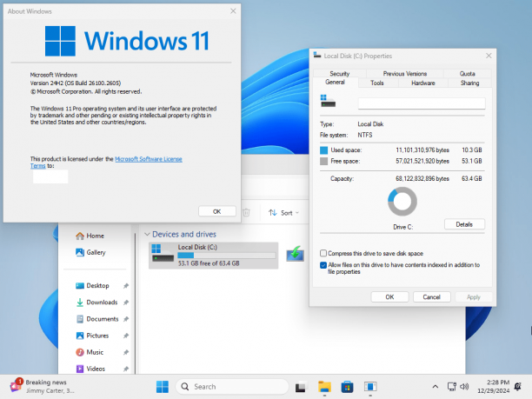532x399 pixels.
Task: Click the Apply button in Properties
Action: pos(473,297)
